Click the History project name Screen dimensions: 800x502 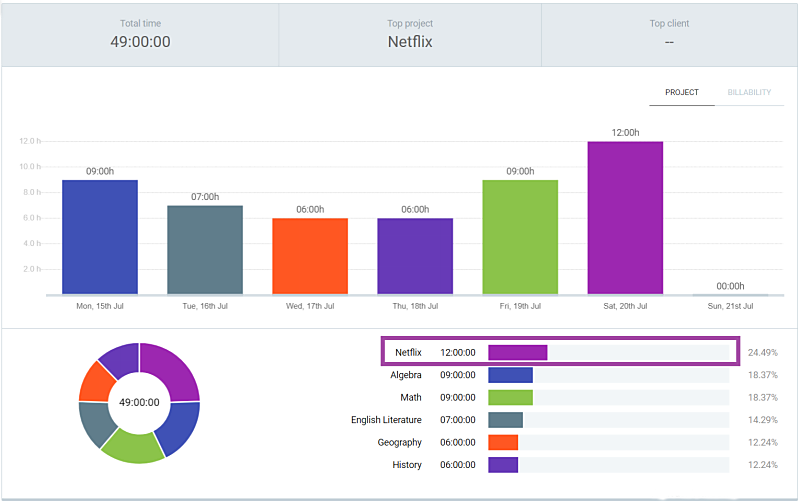coord(407,465)
